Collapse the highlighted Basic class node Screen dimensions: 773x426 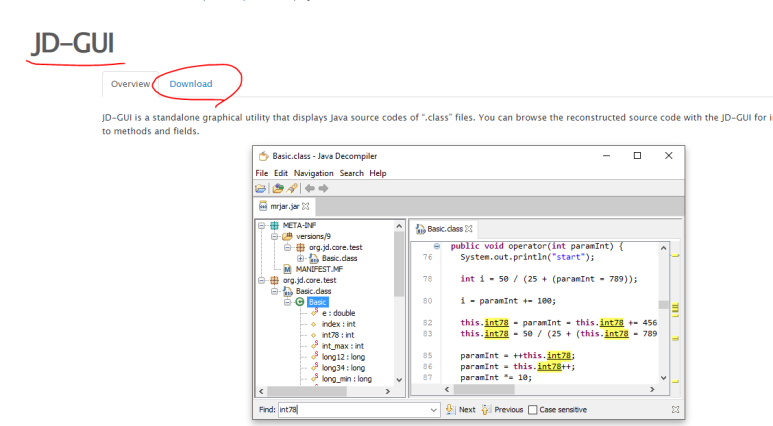pyautogui.click(x=287, y=302)
